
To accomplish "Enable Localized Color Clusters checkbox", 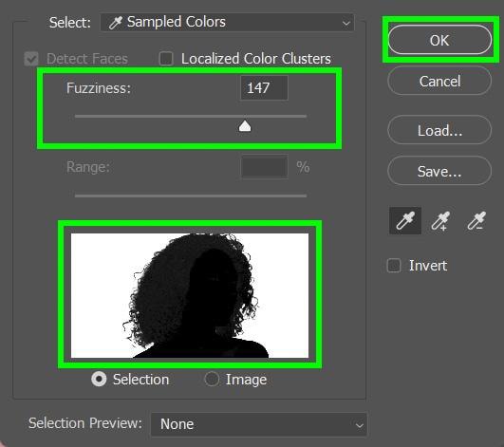I will tap(166, 59).
